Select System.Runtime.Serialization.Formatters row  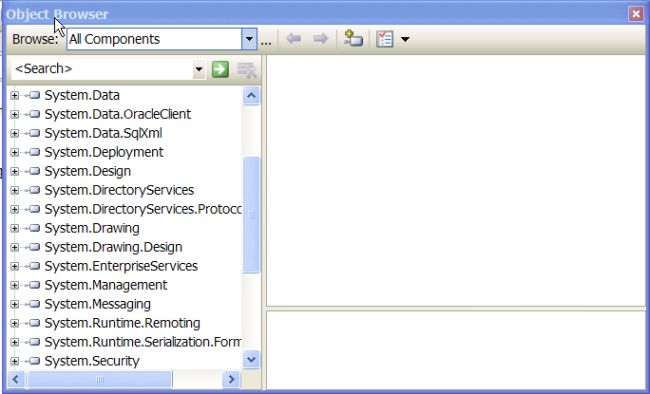(143, 342)
